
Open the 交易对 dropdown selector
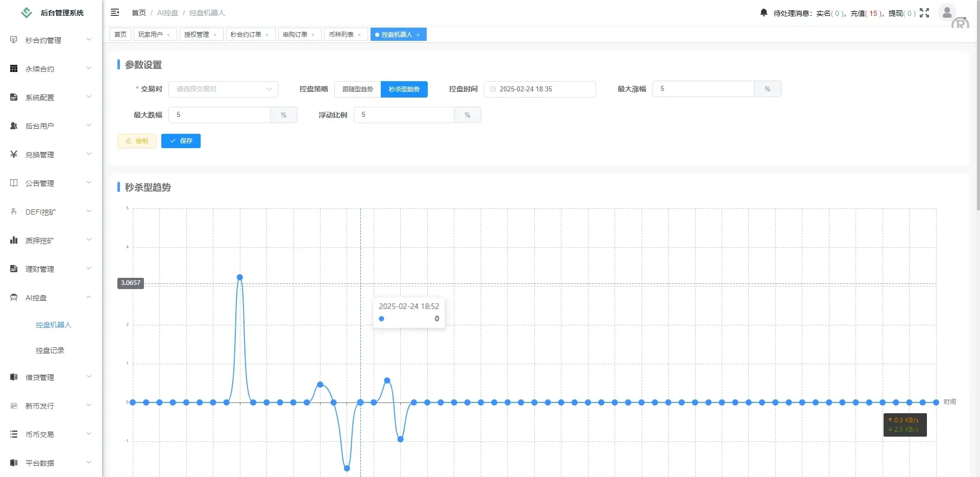(x=223, y=89)
